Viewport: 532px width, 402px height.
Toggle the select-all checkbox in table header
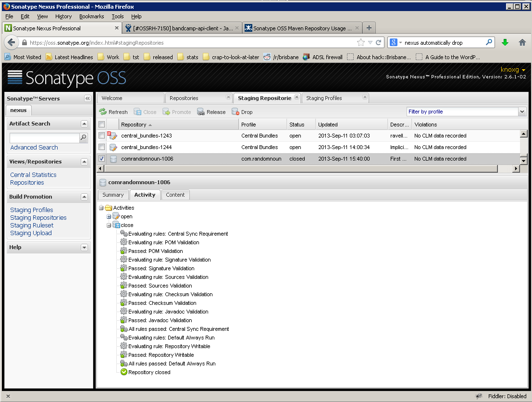click(x=101, y=124)
